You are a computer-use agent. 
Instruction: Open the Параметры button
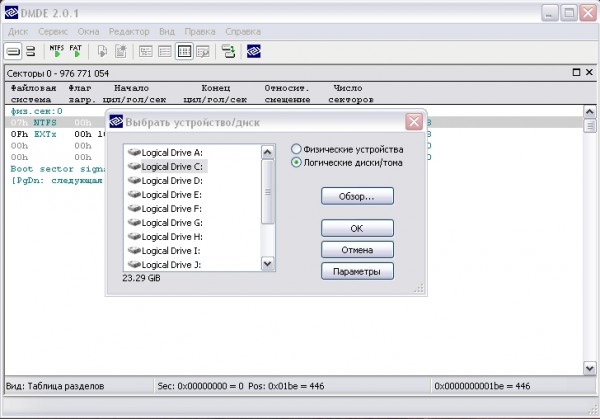[x=357, y=271]
